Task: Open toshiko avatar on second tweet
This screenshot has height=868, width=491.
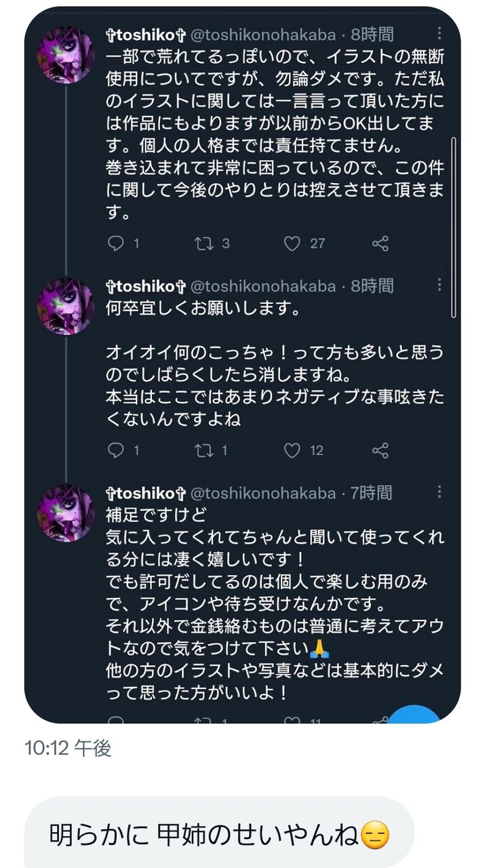Action: pyautogui.click(x=65, y=307)
